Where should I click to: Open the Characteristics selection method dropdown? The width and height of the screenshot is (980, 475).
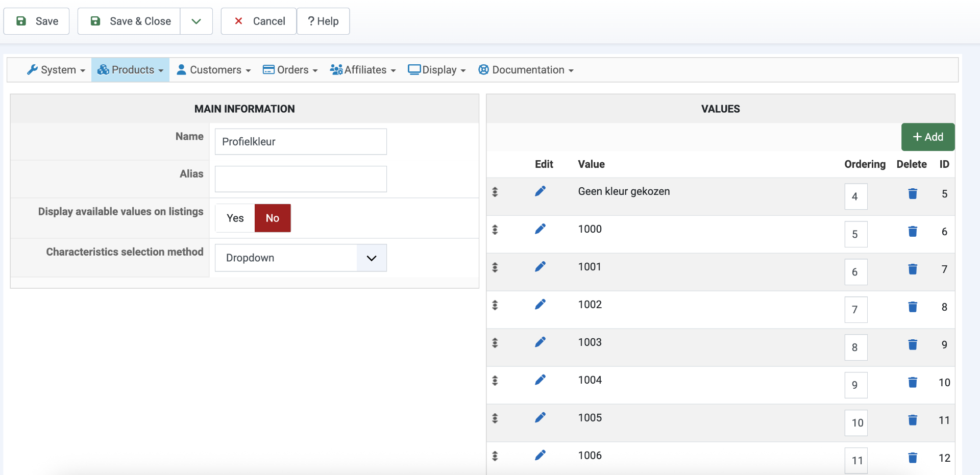[x=301, y=258]
